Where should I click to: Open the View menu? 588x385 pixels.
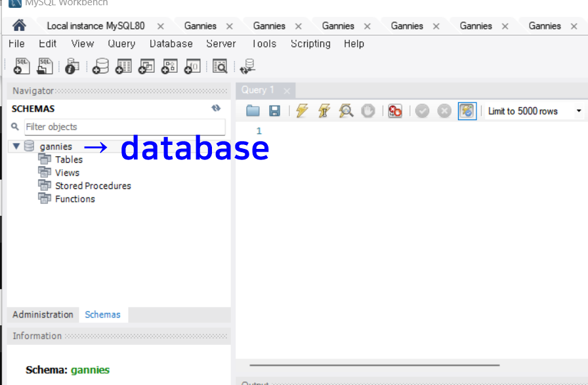83,44
